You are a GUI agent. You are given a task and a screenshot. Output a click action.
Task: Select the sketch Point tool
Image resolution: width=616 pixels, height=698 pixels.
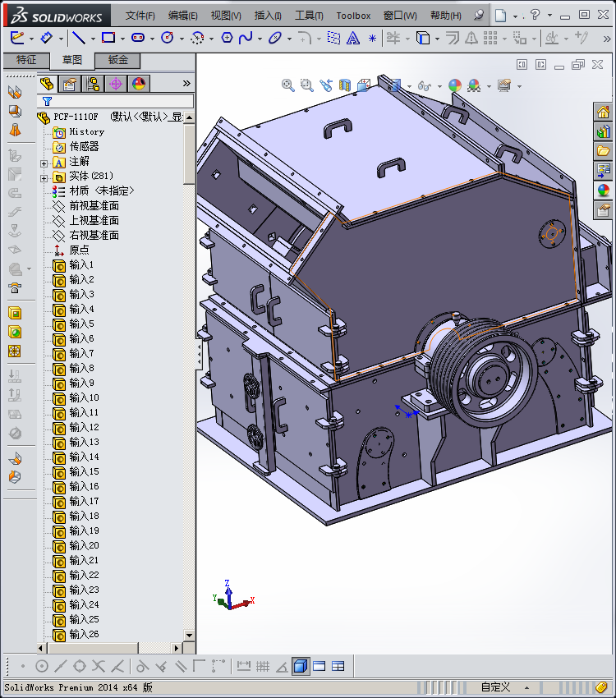pos(373,39)
